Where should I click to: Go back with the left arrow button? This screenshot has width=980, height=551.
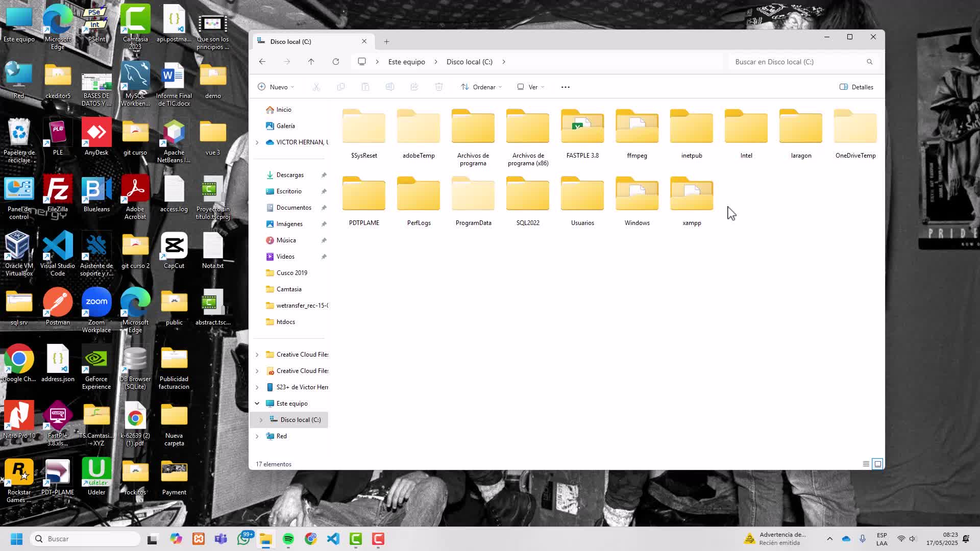262,62
